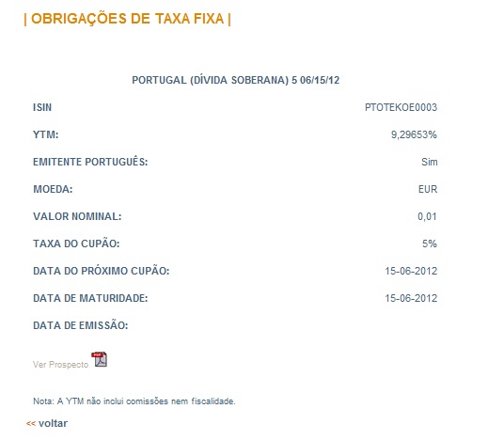Click the YTM value 9,29653%

click(414, 134)
